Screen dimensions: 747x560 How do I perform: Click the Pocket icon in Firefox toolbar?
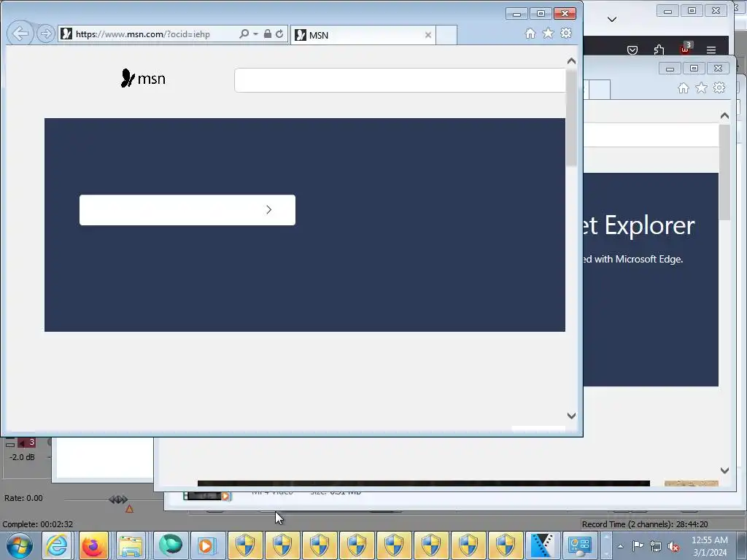pos(632,50)
